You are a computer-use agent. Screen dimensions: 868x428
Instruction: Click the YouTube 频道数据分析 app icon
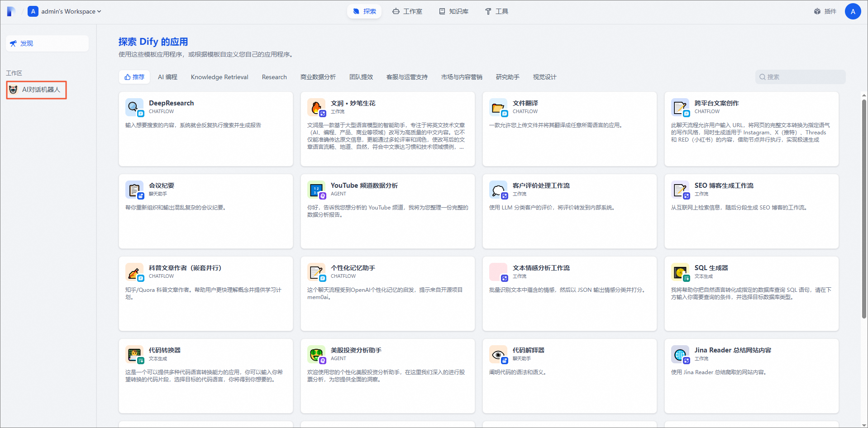316,190
